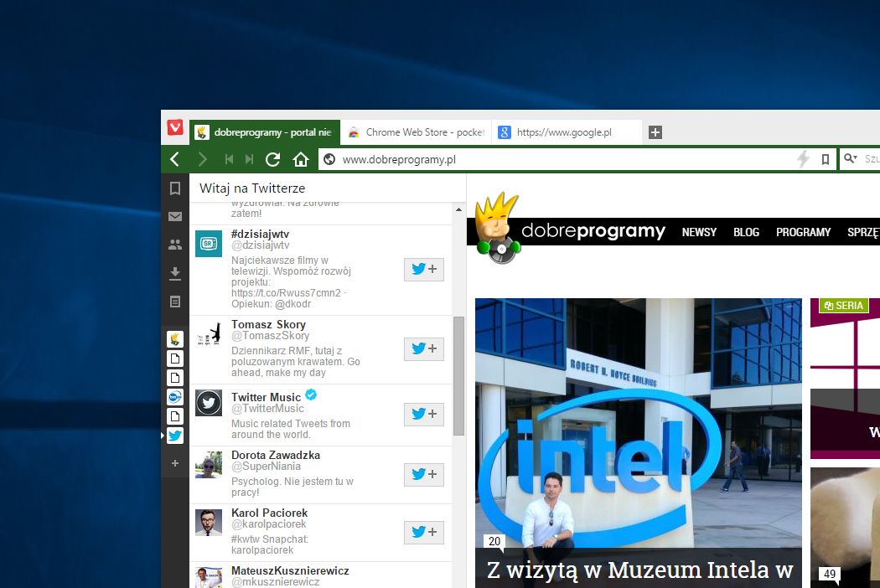
Task: Click Dorota Zawadzka's avatar photo
Action: tap(209, 465)
